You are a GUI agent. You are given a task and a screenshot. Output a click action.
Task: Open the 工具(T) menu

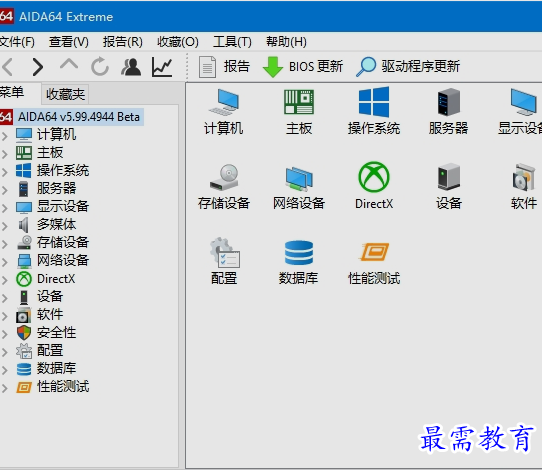pos(232,42)
